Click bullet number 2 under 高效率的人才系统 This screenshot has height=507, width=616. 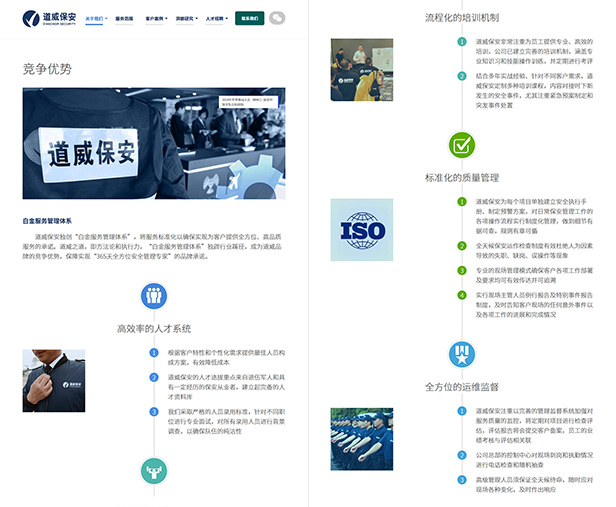point(154,377)
